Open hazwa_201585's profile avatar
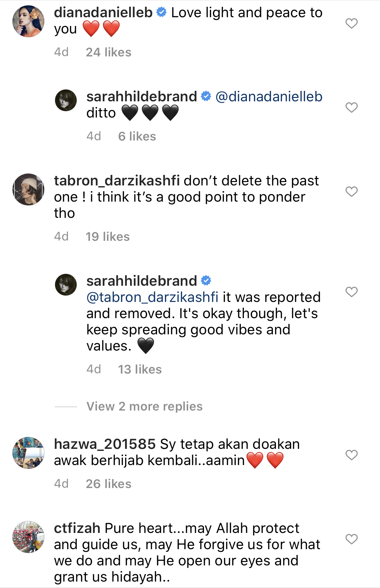380x588 pixels. (28, 453)
